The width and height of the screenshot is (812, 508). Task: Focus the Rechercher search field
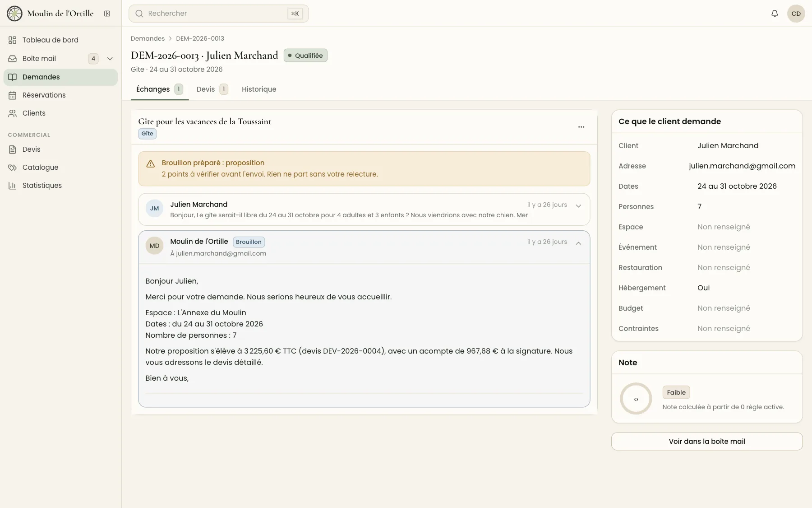point(219,14)
